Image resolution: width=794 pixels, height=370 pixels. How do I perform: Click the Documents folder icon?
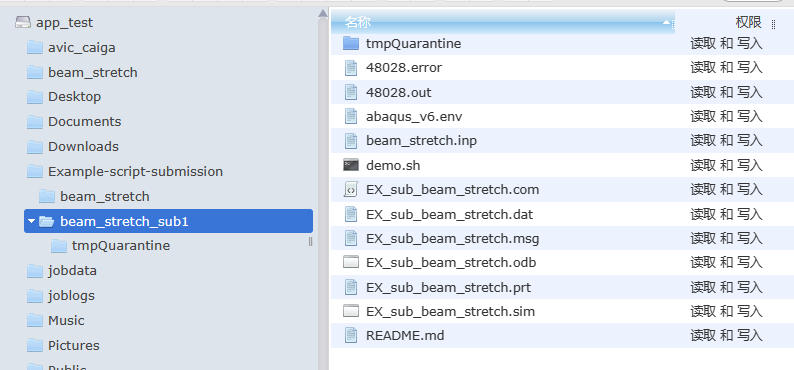tap(35, 121)
